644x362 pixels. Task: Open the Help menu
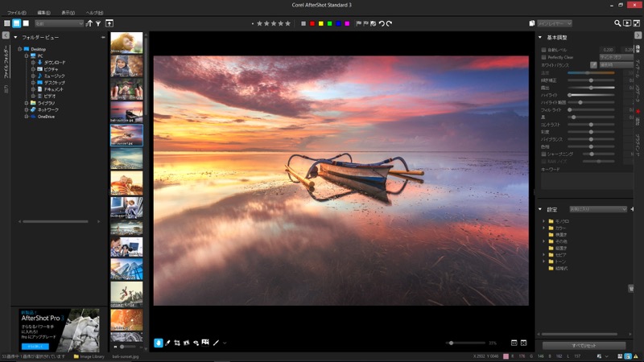point(94,13)
